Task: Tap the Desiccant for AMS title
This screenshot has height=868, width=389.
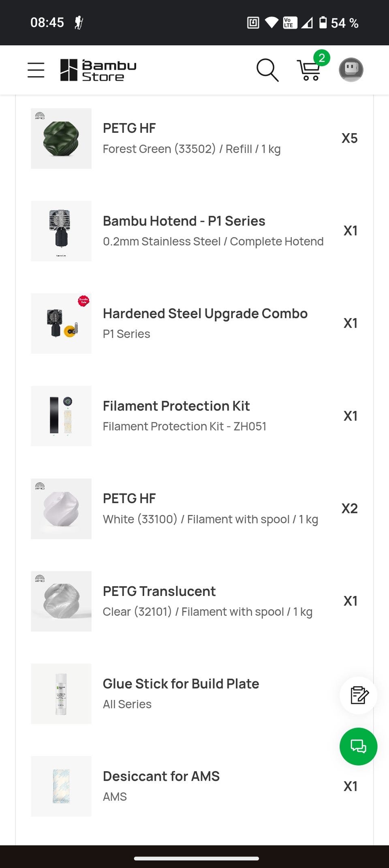Action: [x=161, y=777]
